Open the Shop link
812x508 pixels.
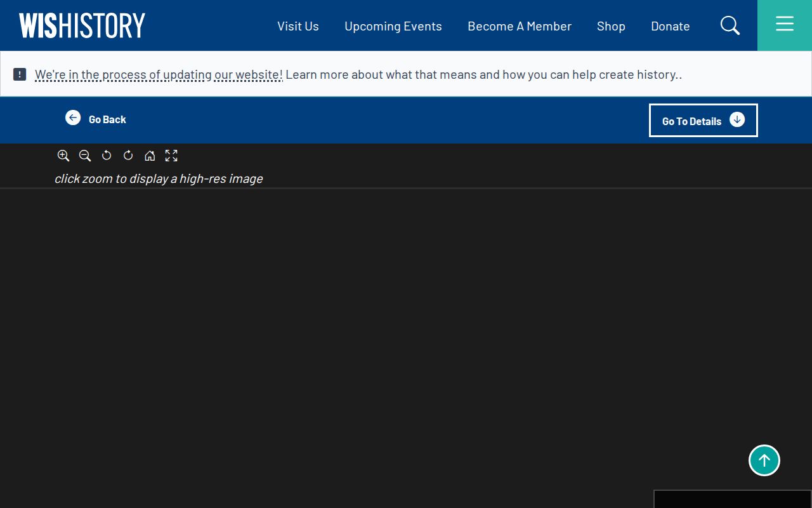(x=611, y=26)
